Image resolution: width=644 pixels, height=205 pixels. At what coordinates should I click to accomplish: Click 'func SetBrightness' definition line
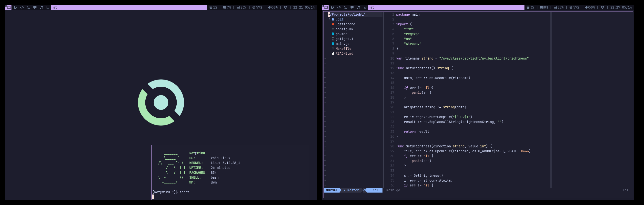(x=444, y=146)
